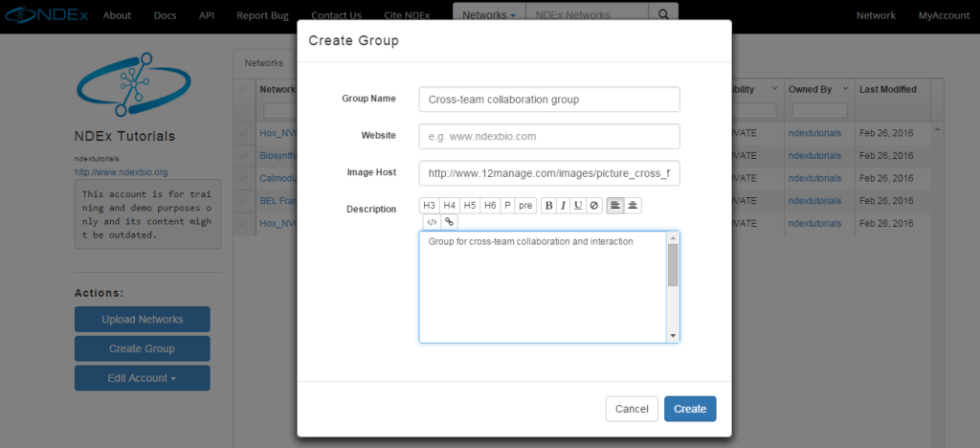The width and height of the screenshot is (980, 448).
Task: Apply H5 heading format in description toolbar
Action: (x=470, y=206)
